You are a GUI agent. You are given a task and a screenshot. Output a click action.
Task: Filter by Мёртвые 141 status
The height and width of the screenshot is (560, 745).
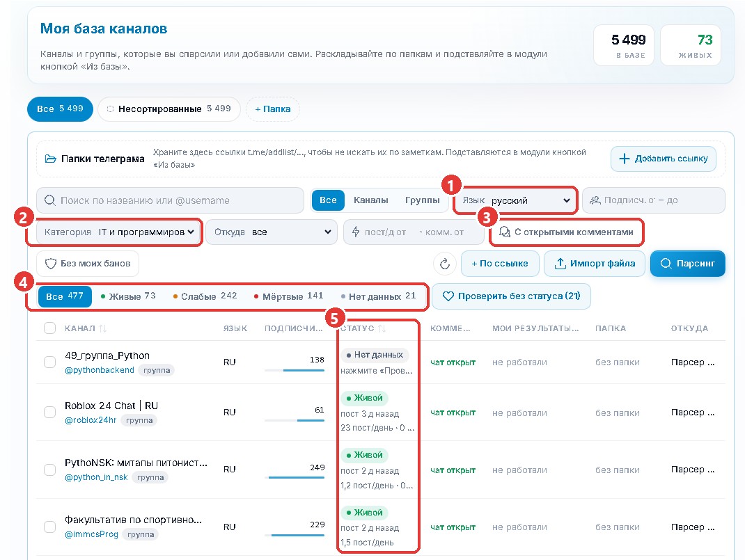click(x=288, y=296)
